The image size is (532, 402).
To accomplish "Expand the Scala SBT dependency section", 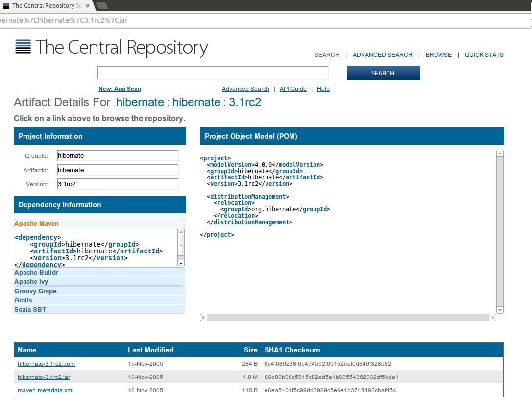I will [99, 310].
